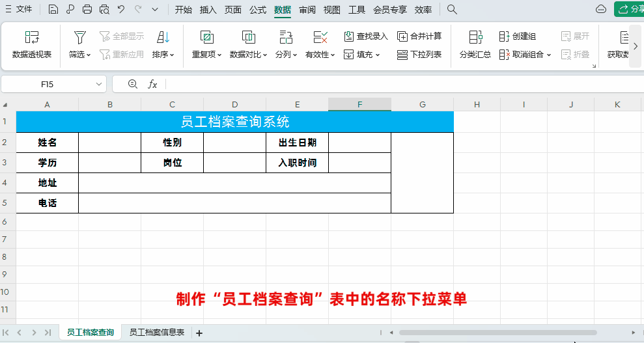Click the green 分享 share button
Screen dimensions: 644x343
pyautogui.click(x=629, y=9)
